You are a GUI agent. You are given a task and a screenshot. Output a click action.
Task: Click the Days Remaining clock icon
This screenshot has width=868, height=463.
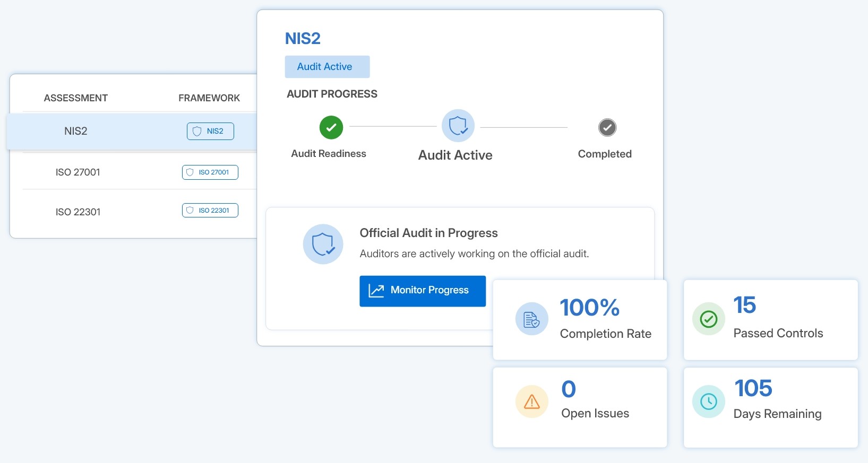[709, 401]
